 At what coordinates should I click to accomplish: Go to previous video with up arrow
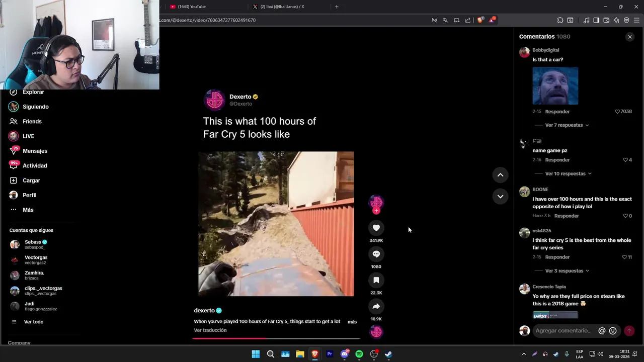pos(500,175)
